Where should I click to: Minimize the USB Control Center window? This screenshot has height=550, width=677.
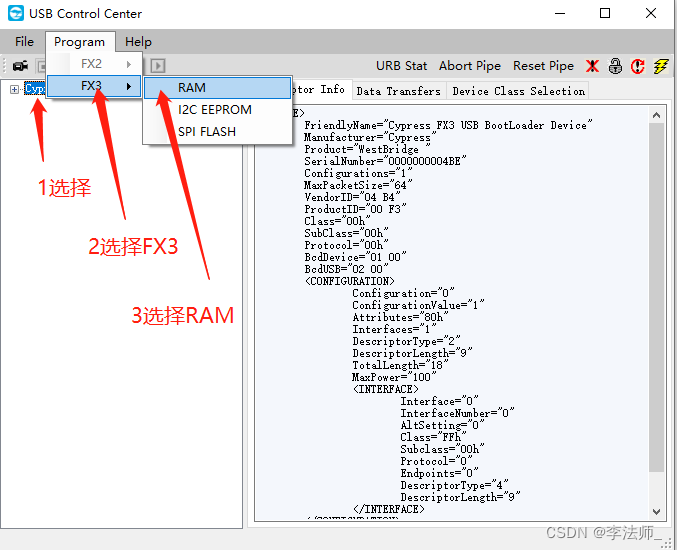[x=560, y=13]
